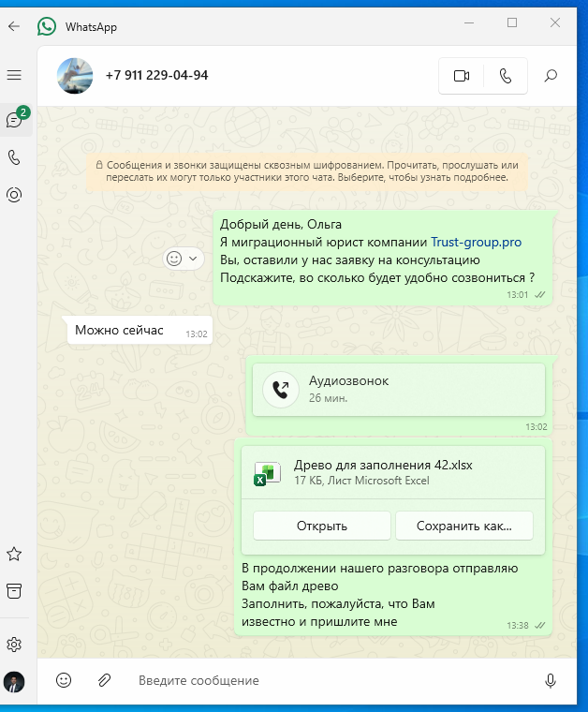Click the WhatsApp logo in title bar
Viewport: 588px width, 712px height.
click(47, 26)
